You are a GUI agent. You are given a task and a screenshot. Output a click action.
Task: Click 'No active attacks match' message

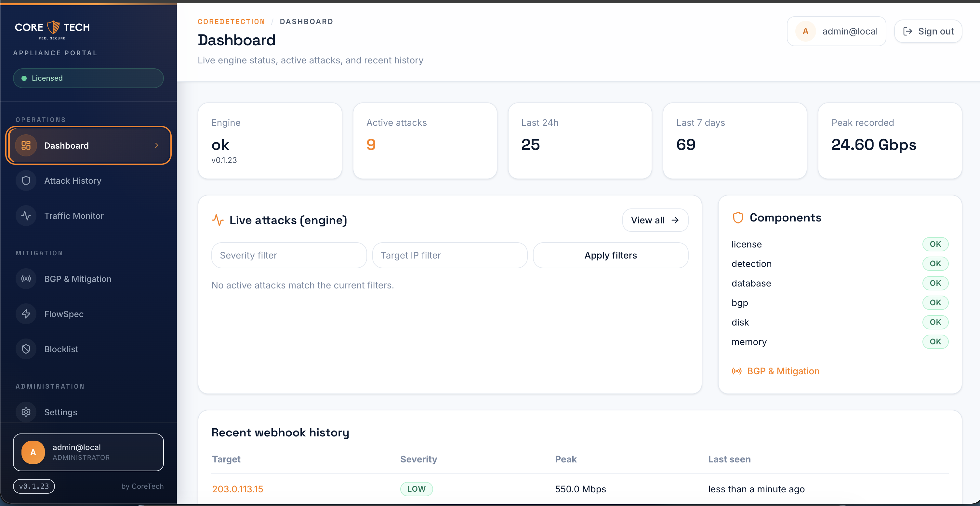coord(302,285)
